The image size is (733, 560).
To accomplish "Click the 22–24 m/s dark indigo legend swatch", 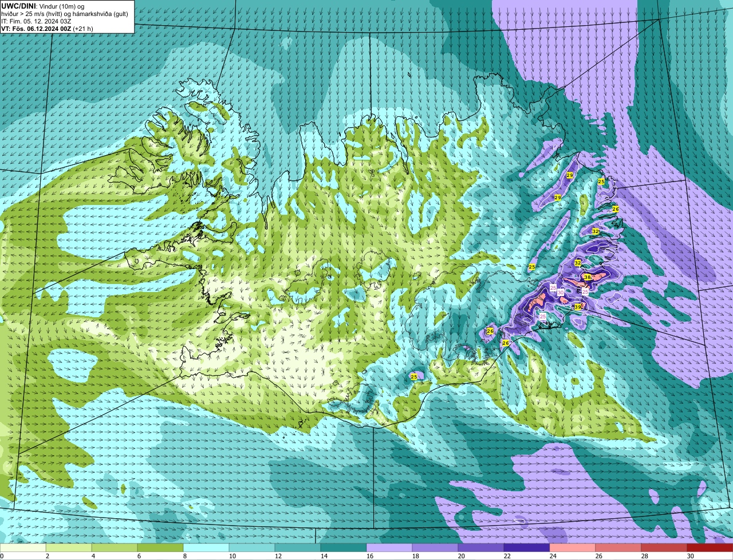I will [527, 548].
